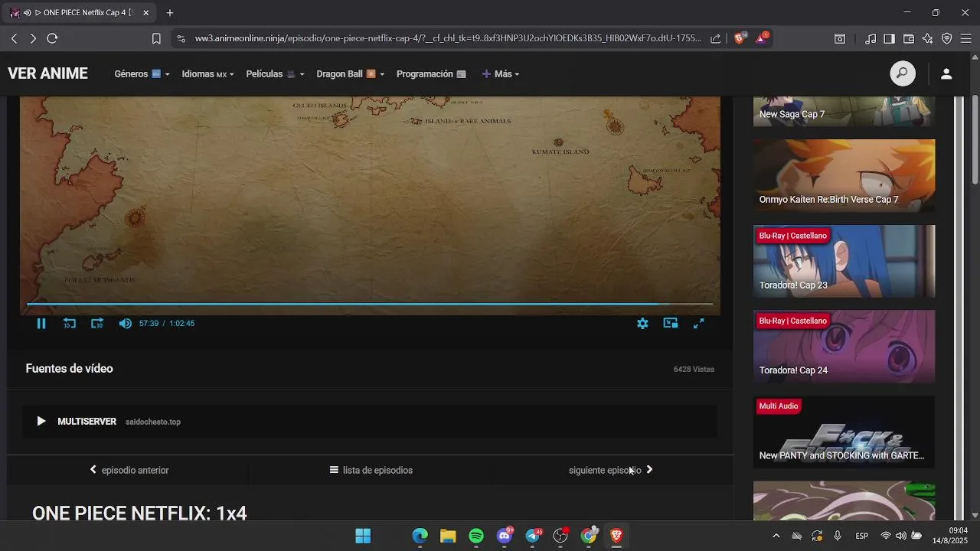980x551 pixels.
Task: Expand the Más dropdown menu
Action: [x=501, y=74]
